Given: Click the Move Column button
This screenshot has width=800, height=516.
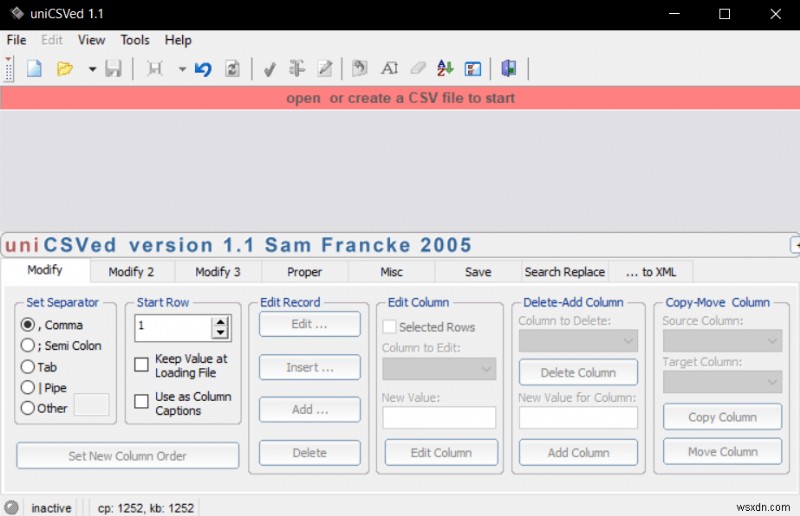Looking at the screenshot, I should point(722,452).
